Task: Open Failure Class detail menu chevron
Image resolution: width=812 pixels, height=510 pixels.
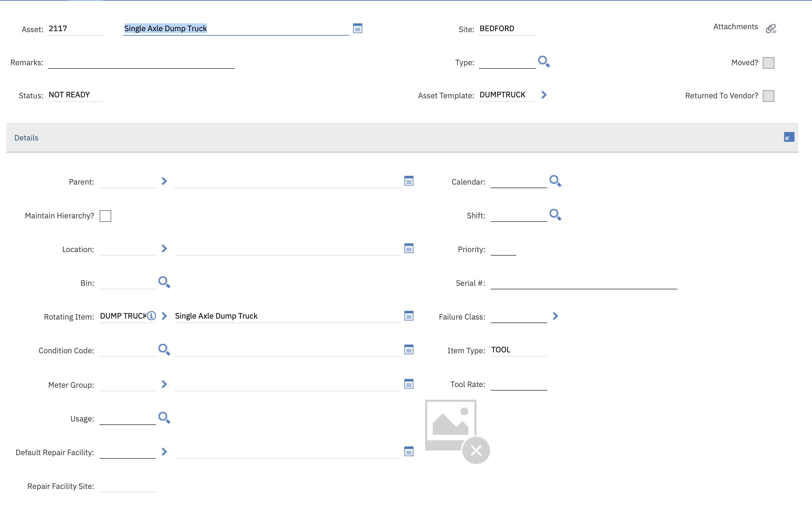Action: pos(555,316)
